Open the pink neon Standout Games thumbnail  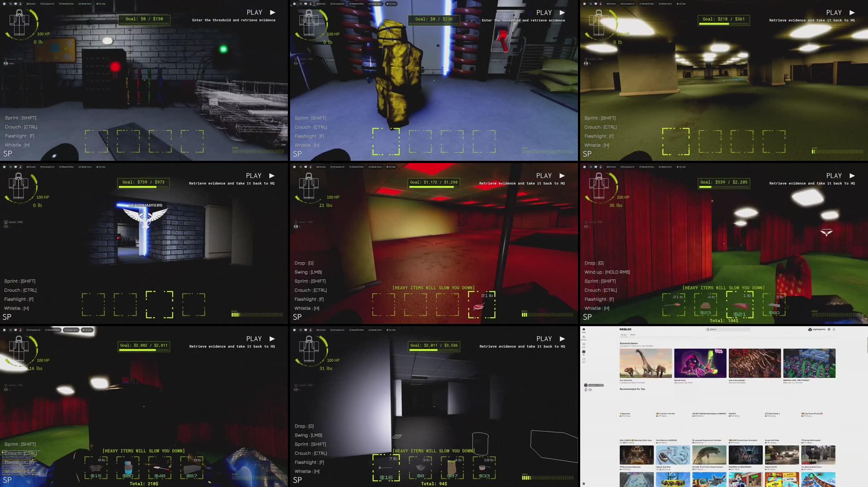click(700, 363)
